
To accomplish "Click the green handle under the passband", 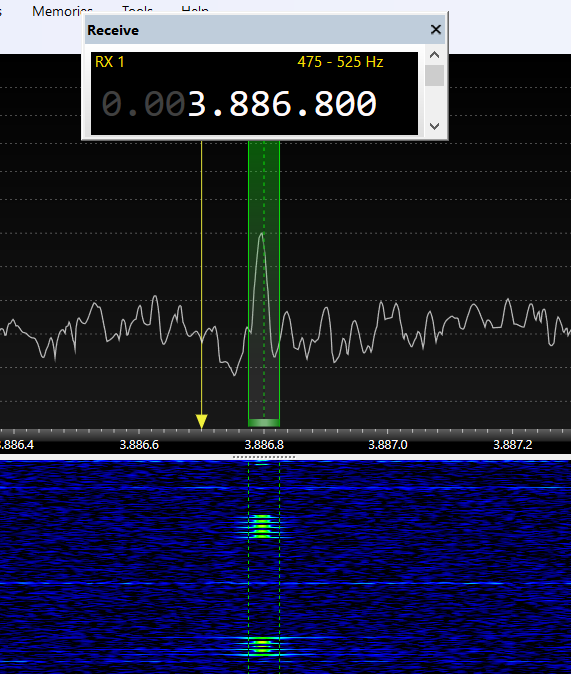I will click(264, 423).
